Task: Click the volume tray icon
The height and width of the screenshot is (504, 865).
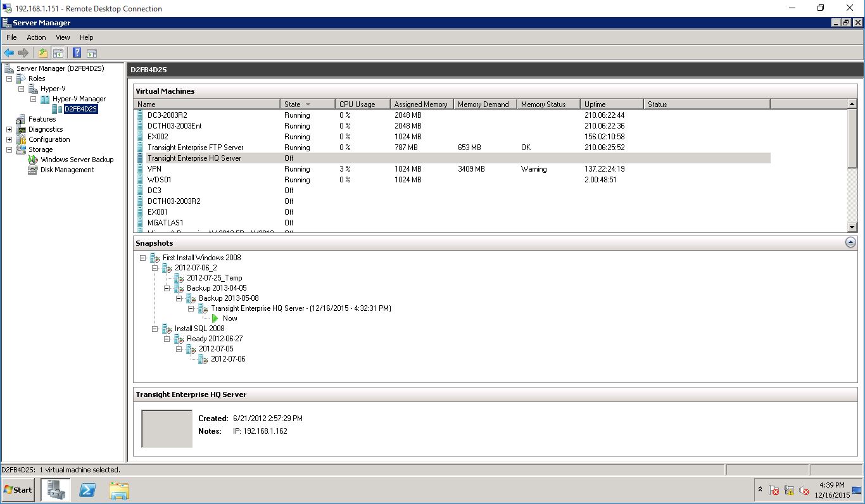Action: pos(804,490)
